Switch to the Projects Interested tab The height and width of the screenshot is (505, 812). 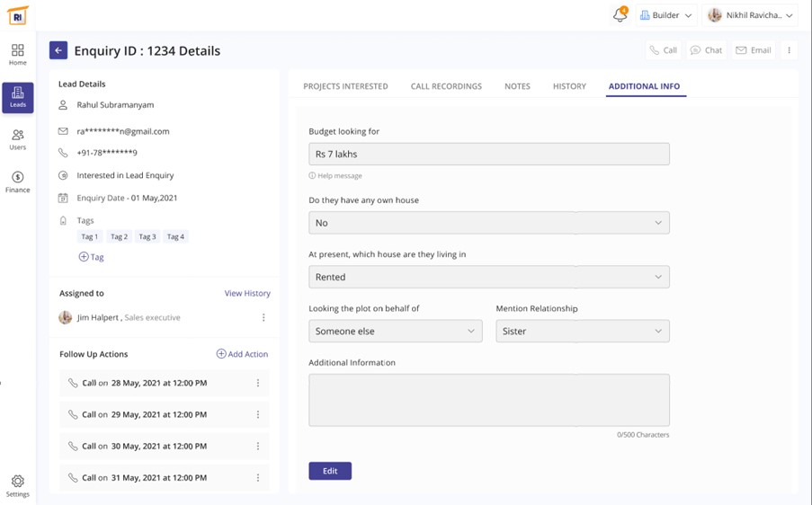click(x=345, y=86)
